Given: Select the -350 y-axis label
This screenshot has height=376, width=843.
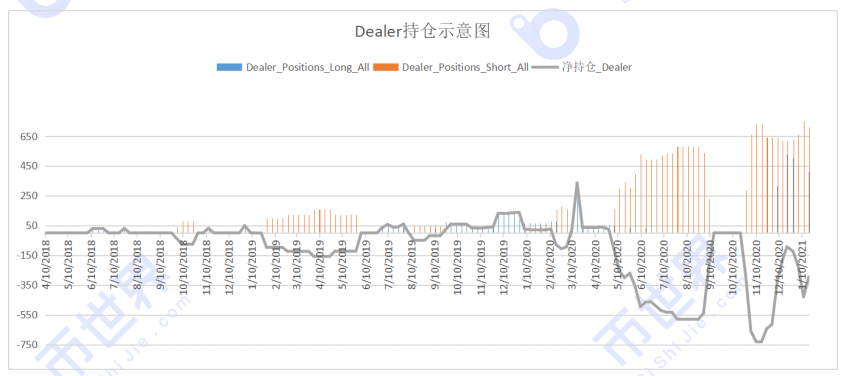Looking at the screenshot, I should pos(27,285).
